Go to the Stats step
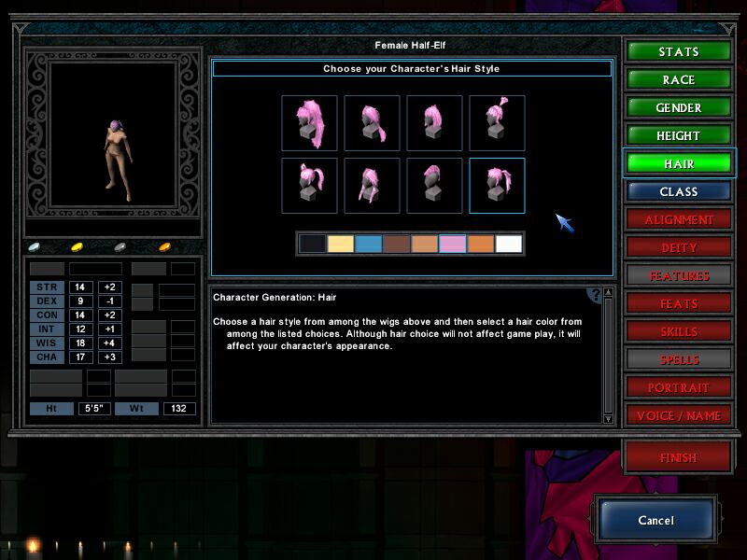Viewport: 747px width, 560px height. click(x=679, y=51)
